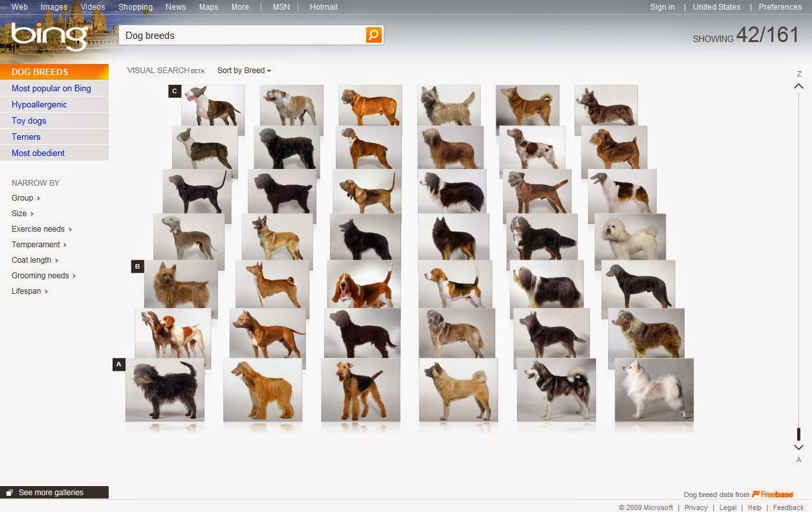
Task: Change region via United States link
Action: click(x=716, y=7)
